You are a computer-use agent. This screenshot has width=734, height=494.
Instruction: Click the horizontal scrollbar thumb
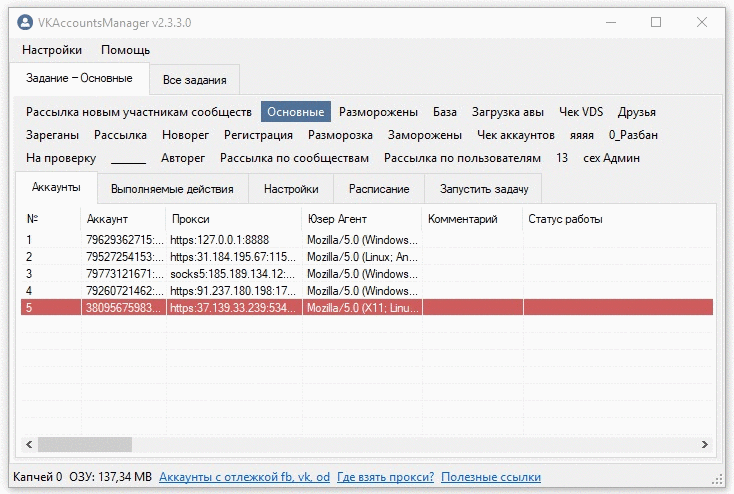(85, 444)
